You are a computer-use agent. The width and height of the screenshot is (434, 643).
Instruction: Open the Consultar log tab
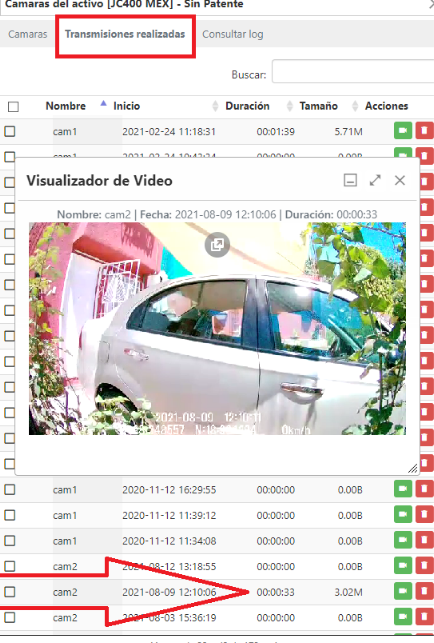[x=233, y=34]
